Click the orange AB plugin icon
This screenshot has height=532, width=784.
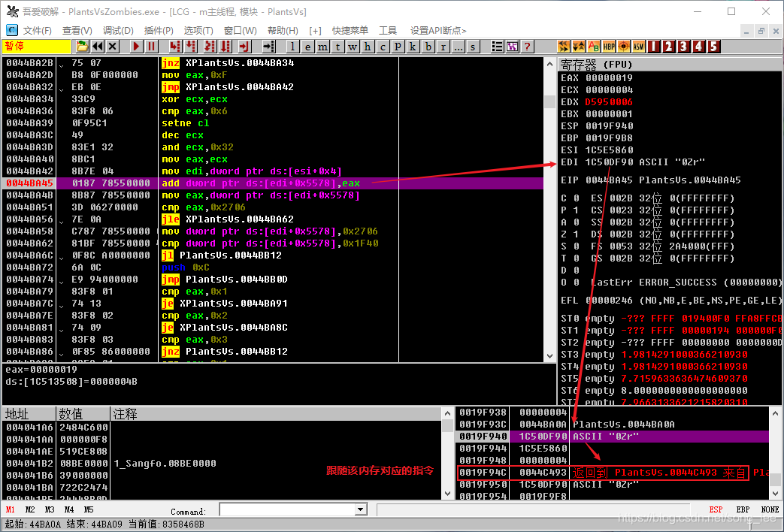point(594,47)
